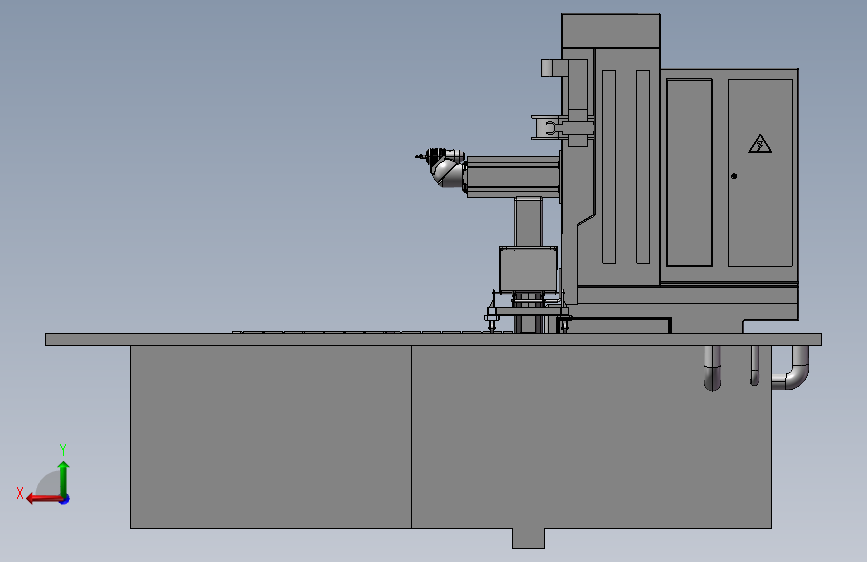Image resolution: width=867 pixels, height=562 pixels.
Task: Select the small drain outlet below the base
Action: coord(528,538)
